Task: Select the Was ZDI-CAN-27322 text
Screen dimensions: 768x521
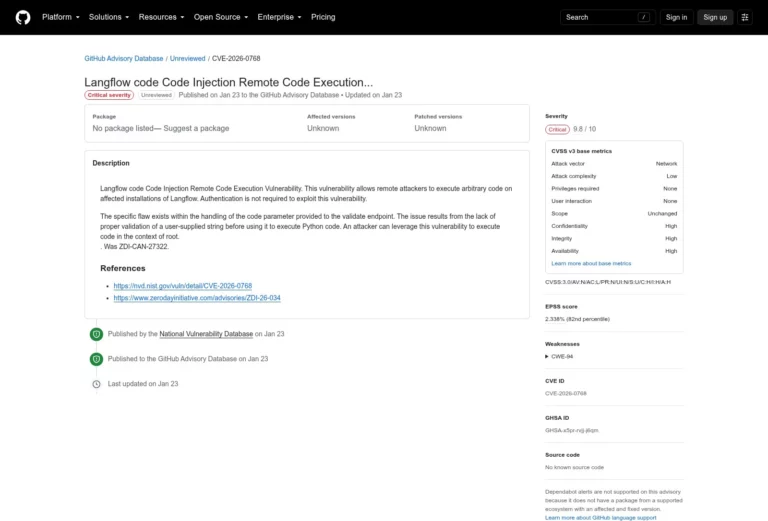Action: coord(135,247)
